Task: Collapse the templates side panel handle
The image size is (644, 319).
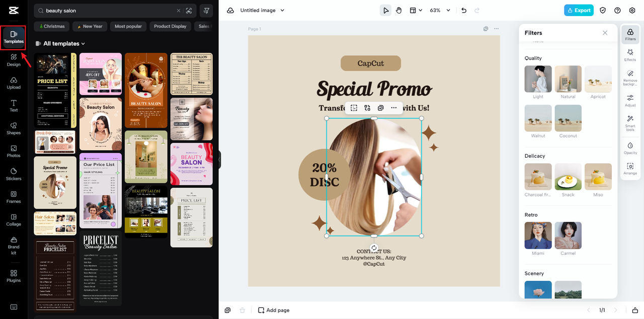Action: click(219, 160)
